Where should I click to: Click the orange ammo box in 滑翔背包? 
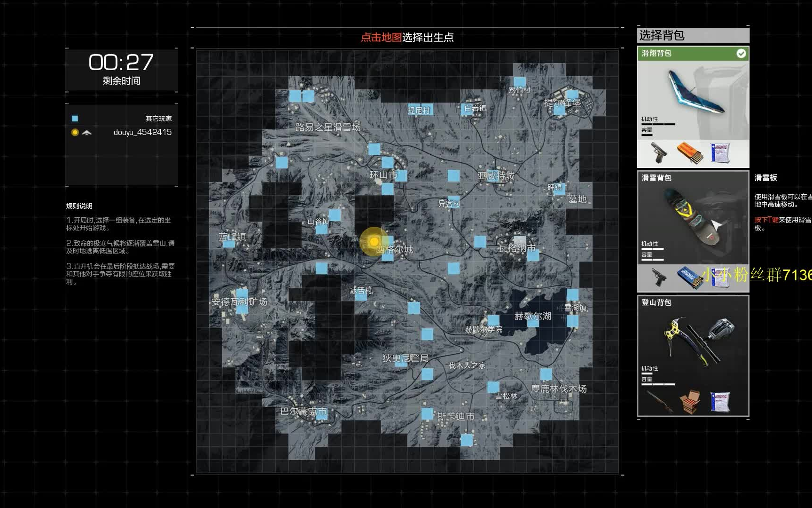pyautogui.click(x=690, y=153)
